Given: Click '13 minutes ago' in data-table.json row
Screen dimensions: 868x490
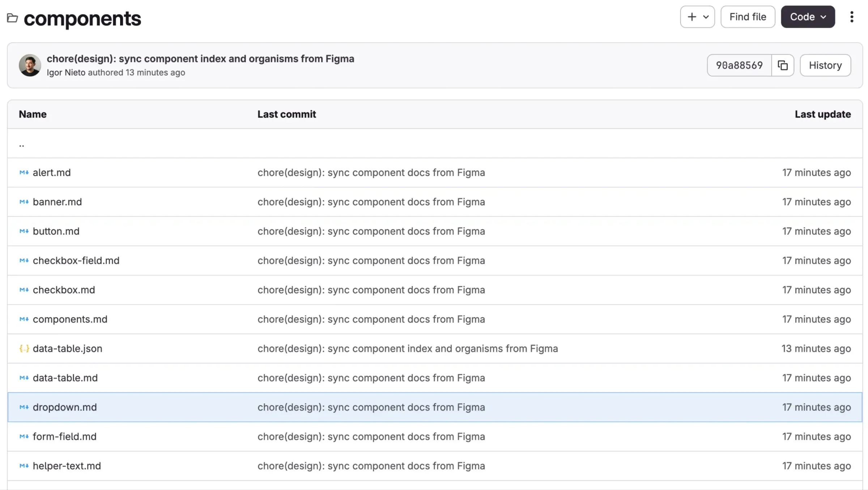Looking at the screenshot, I should click(816, 348).
